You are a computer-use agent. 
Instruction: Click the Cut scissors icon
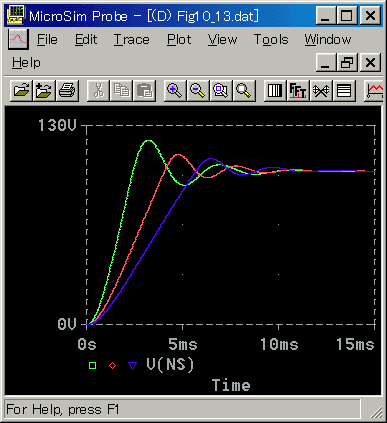(98, 90)
